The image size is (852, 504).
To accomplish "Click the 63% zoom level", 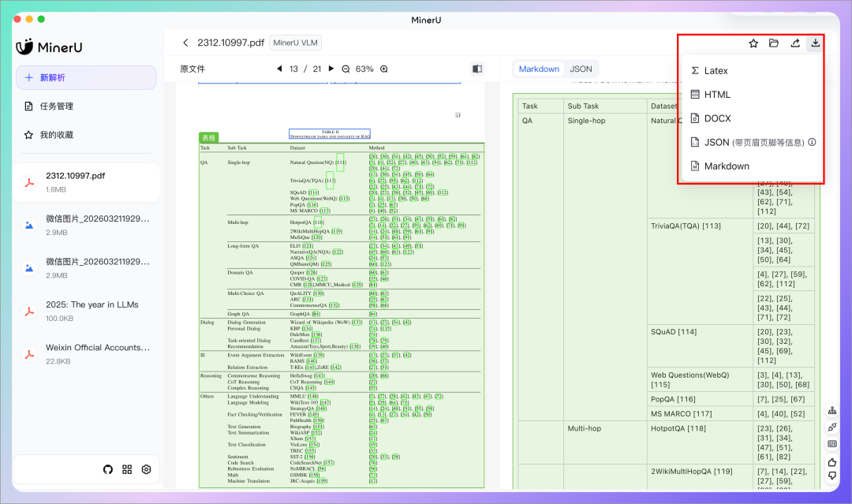I will point(364,69).
